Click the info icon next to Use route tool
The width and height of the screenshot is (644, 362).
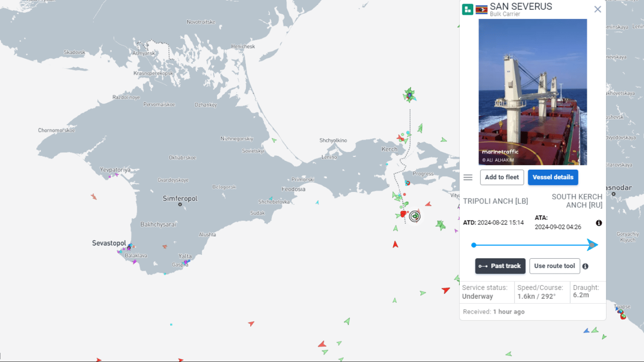(x=585, y=266)
